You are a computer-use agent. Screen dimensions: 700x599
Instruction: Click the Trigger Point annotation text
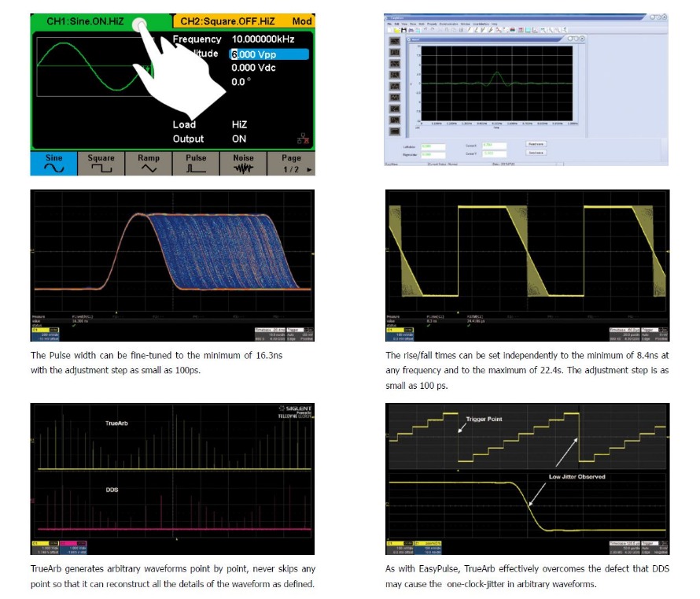484,419
